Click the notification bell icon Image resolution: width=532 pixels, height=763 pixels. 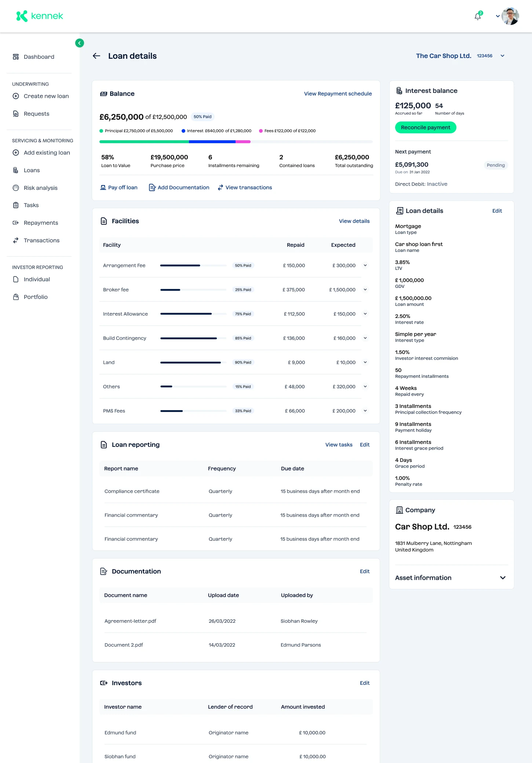(x=478, y=16)
